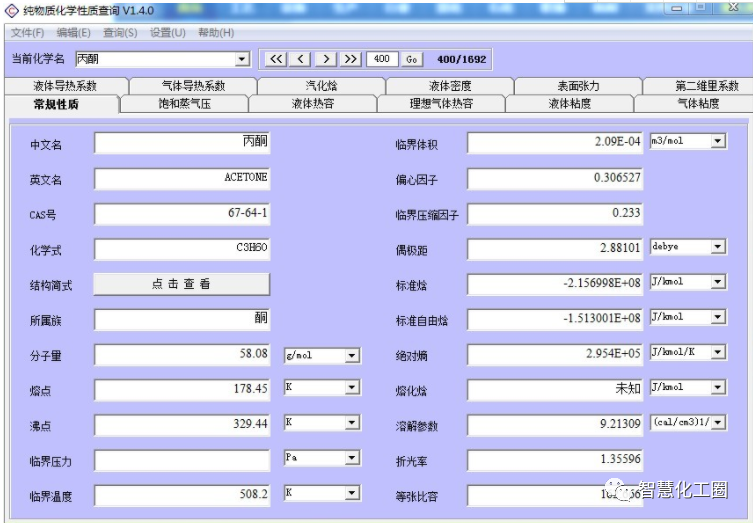Go to next compound with > button
753x523 pixels.
pos(326,59)
